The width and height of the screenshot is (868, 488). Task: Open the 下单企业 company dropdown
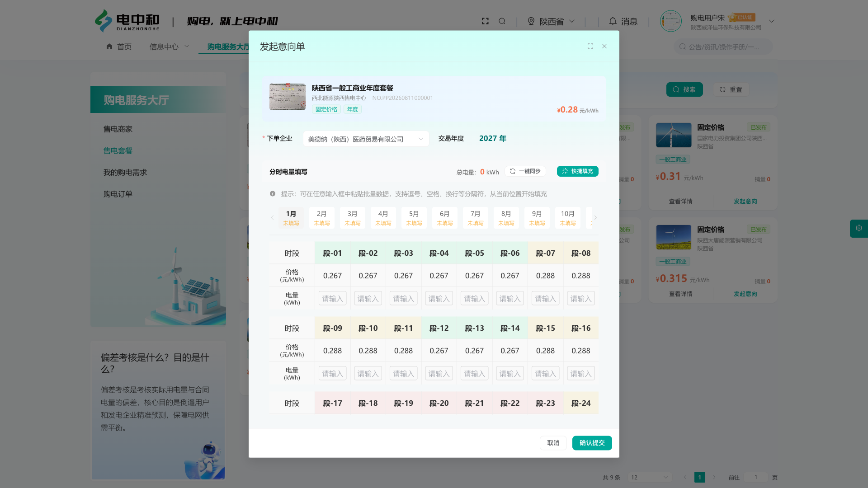[x=366, y=139]
